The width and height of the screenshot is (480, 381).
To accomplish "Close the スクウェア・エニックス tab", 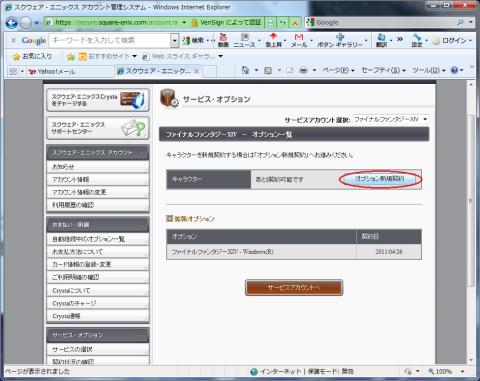I will pos(197,71).
